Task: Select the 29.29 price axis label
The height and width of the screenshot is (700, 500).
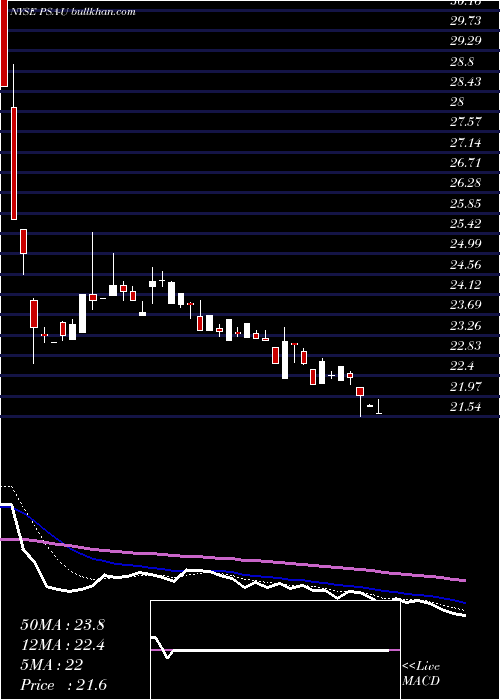Action: coord(466,41)
